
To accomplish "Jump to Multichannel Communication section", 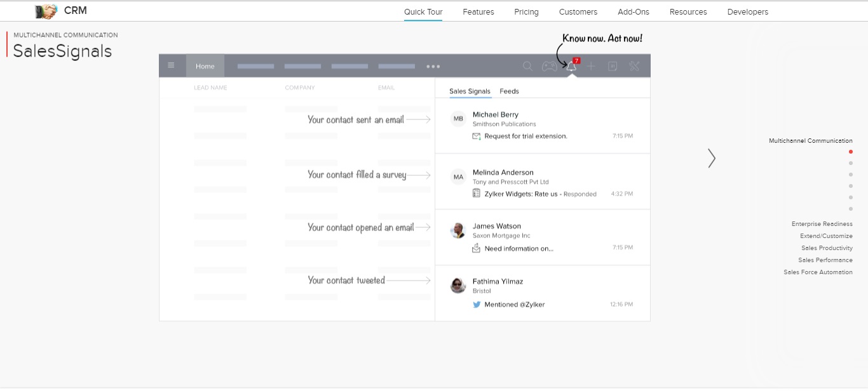I will [x=811, y=141].
